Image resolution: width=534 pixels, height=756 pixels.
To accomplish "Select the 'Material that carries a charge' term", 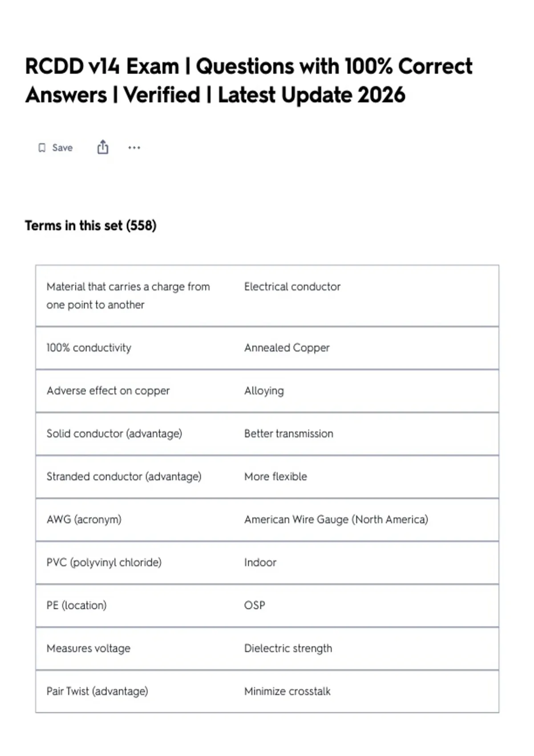I will pos(128,296).
